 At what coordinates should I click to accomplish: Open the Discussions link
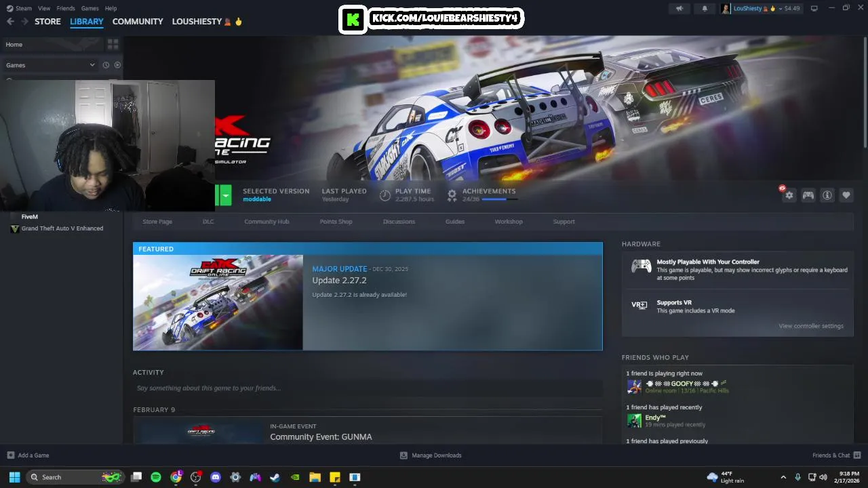point(399,222)
